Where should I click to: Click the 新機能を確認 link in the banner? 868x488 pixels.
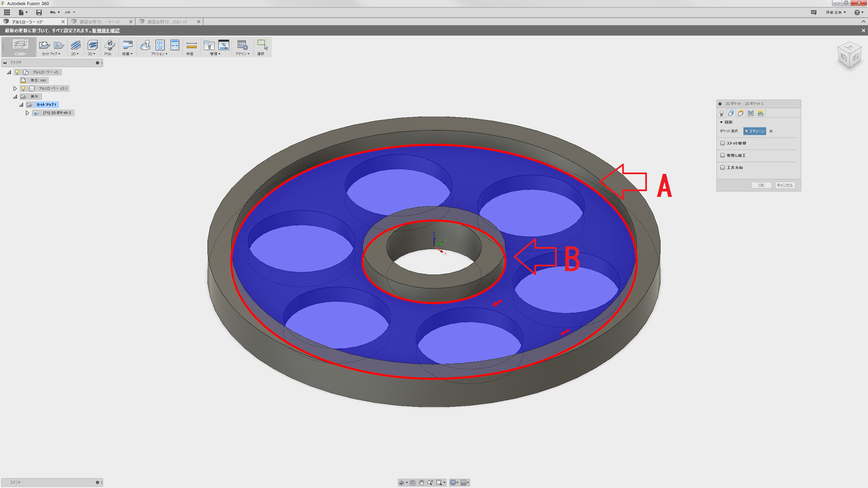tap(106, 30)
